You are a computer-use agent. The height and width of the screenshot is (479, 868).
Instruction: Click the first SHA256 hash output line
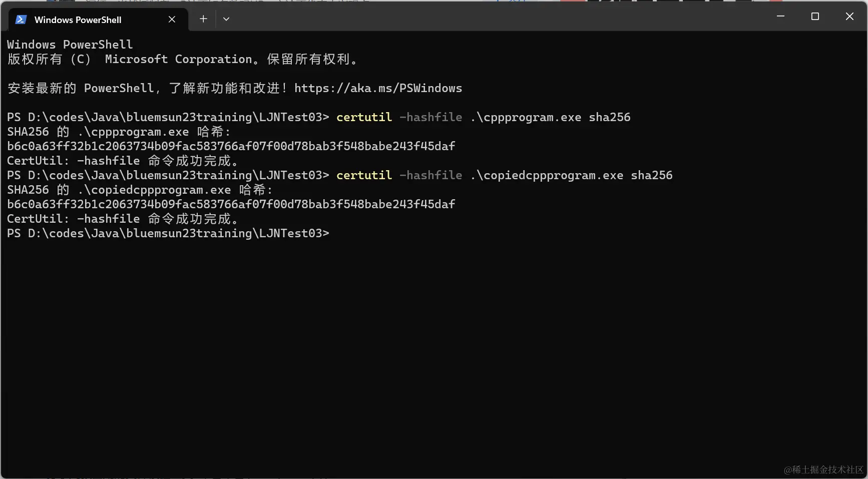(231, 146)
